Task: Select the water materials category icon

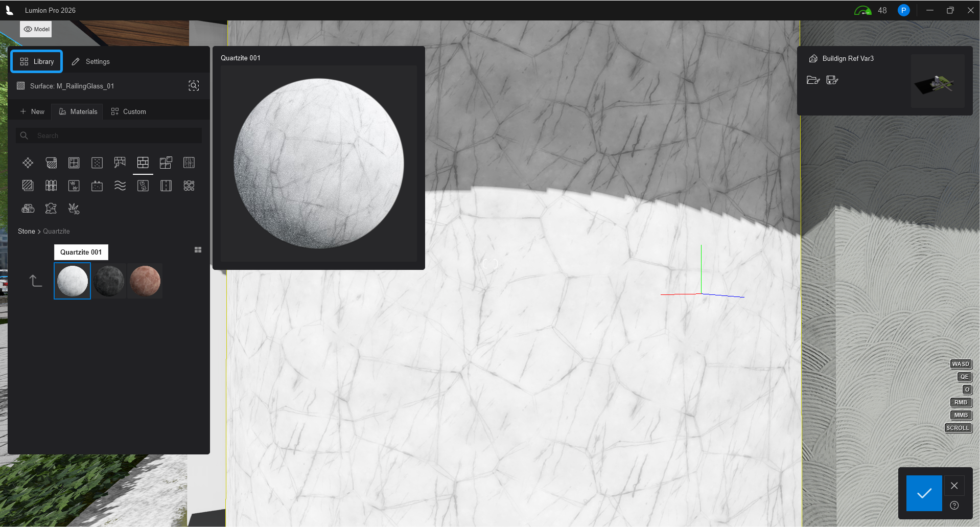Action: pyautogui.click(x=120, y=186)
